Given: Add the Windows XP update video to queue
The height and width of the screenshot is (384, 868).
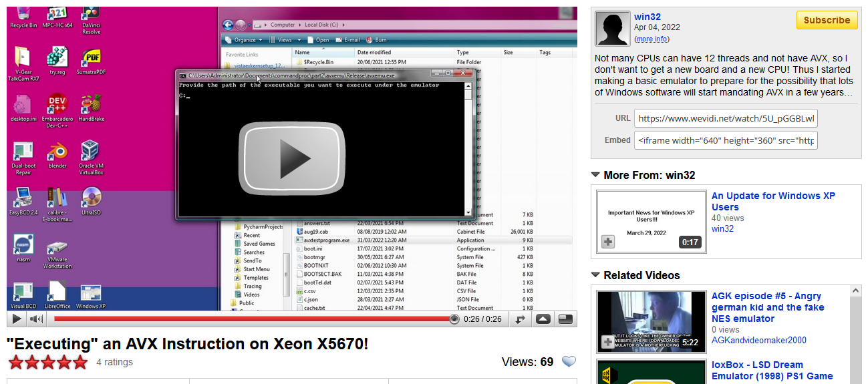Looking at the screenshot, I should (607, 242).
